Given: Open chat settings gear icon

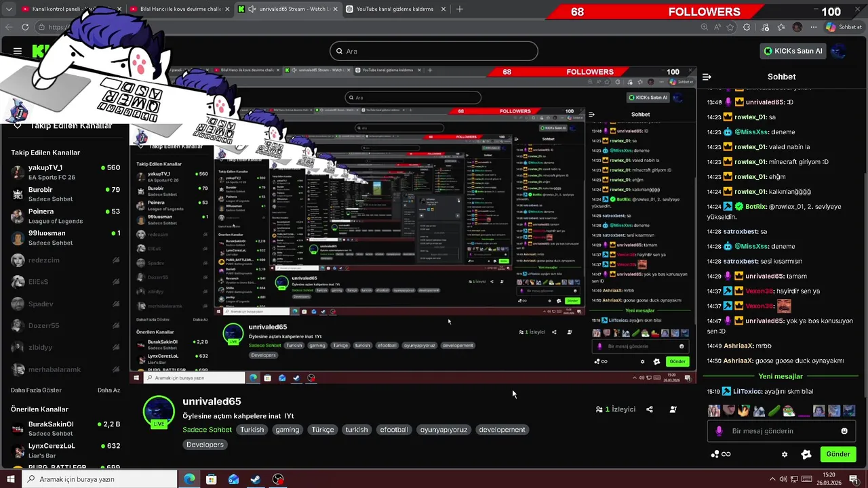Looking at the screenshot, I should 785,455.
